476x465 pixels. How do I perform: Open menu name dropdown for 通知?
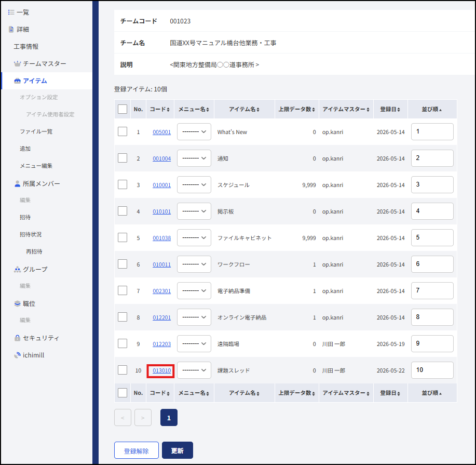coord(194,158)
